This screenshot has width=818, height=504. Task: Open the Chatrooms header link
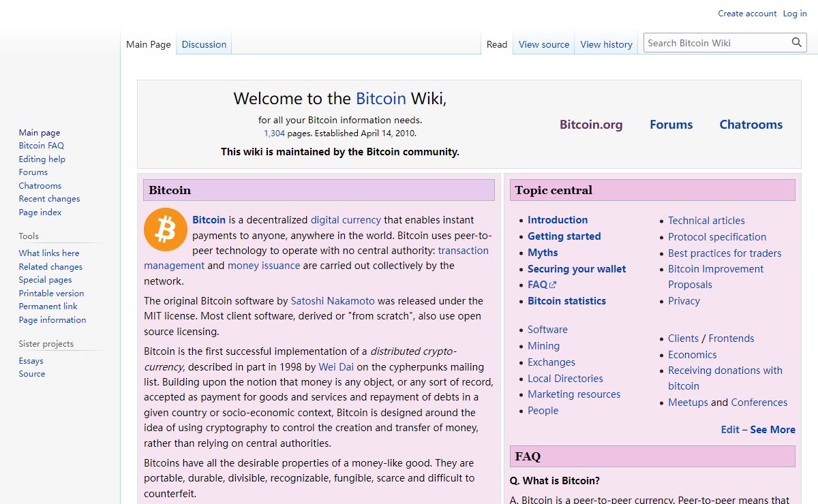(x=751, y=125)
